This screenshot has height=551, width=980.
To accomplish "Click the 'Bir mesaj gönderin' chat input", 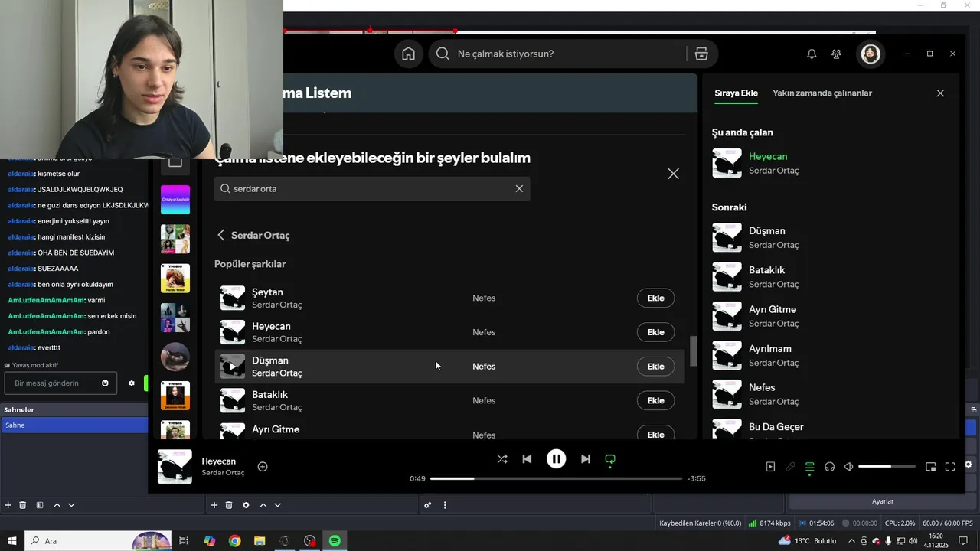I will [x=60, y=383].
